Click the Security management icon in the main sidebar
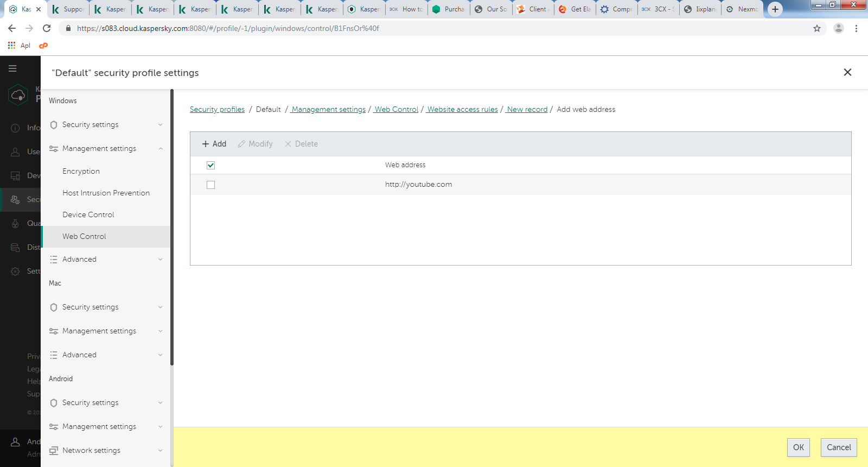The height and width of the screenshot is (467, 868). point(15,199)
